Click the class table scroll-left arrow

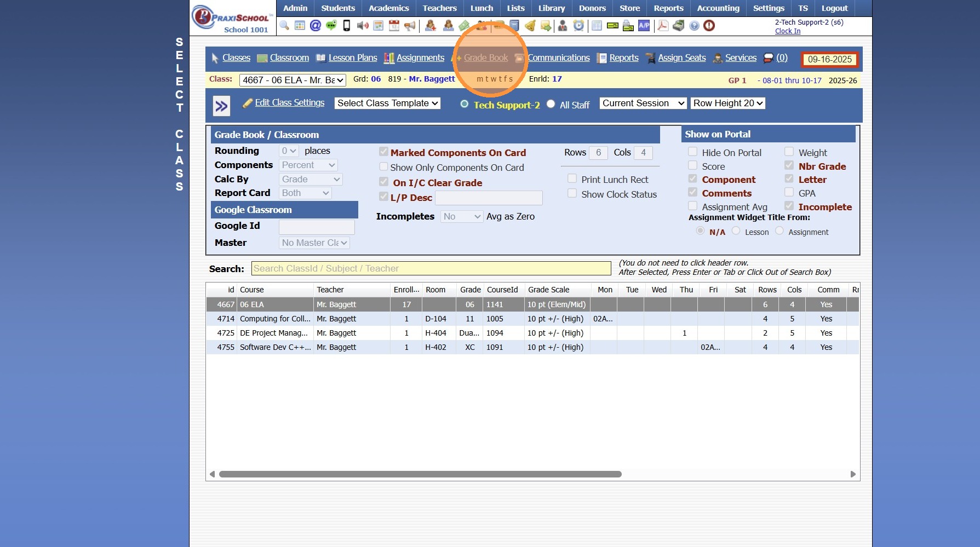click(x=212, y=474)
